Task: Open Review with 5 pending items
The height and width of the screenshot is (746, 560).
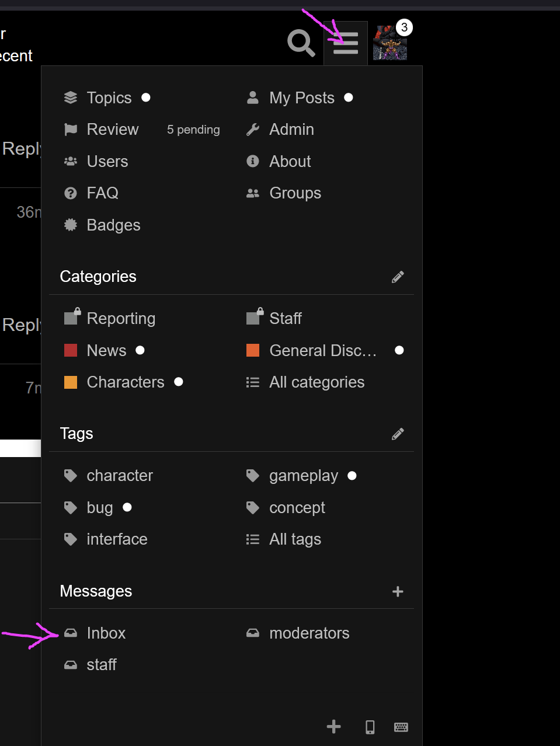Action: point(113,130)
